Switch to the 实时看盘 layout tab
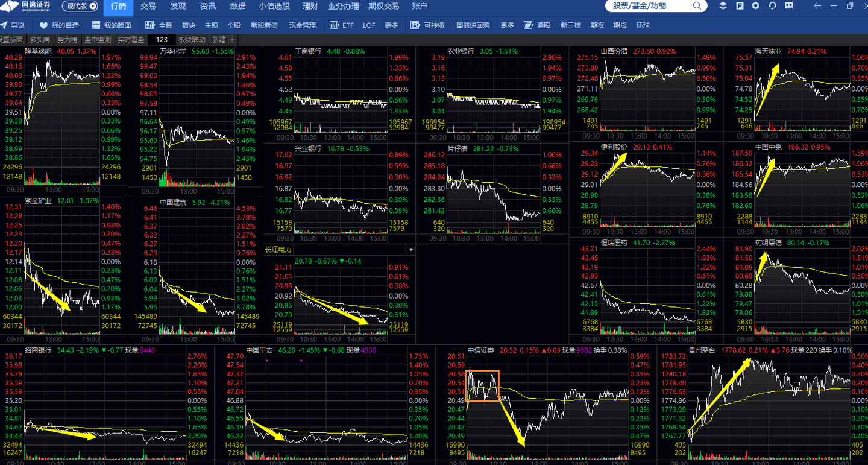 pyautogui.click(x=131, y=39)
